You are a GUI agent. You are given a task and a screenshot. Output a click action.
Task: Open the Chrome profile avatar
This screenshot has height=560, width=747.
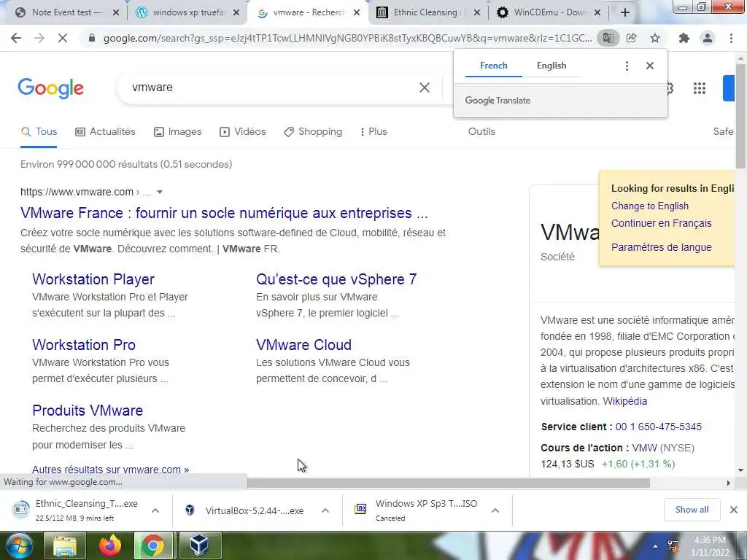tap(708, 38)
